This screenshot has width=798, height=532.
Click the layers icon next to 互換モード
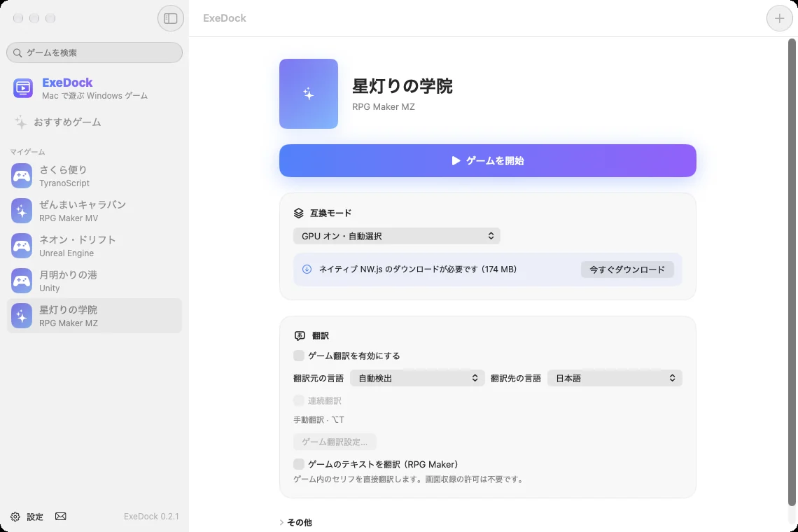299,213
